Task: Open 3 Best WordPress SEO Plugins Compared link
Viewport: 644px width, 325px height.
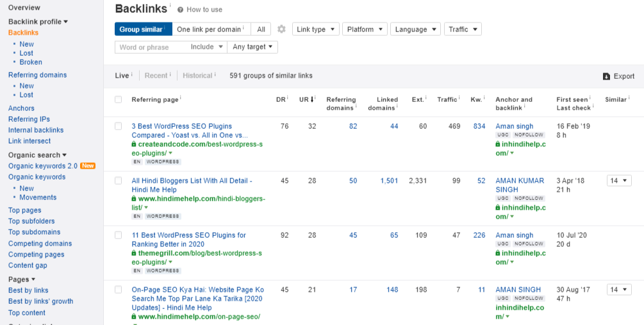Action: [190, 131]
